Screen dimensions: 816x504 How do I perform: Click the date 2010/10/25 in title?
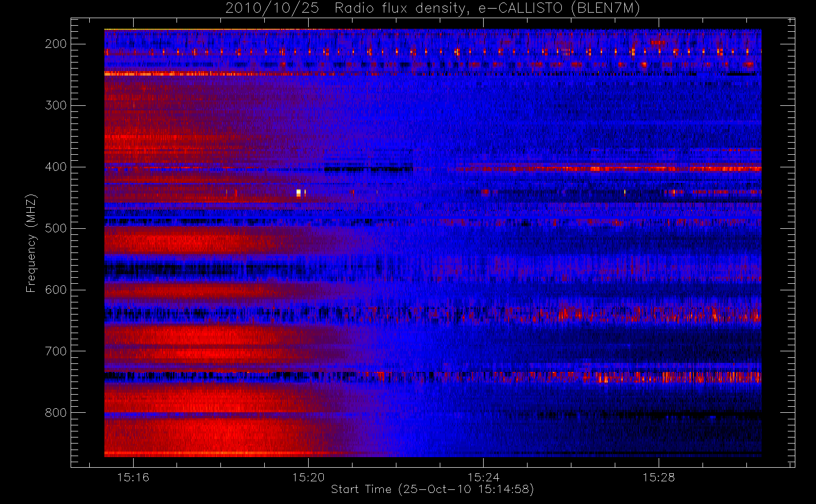click(x=272, y=9)
